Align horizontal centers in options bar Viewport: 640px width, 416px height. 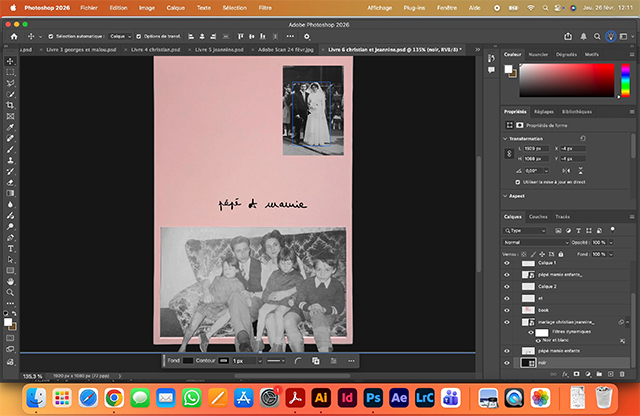pyautogui.click(x=202, y=37)
